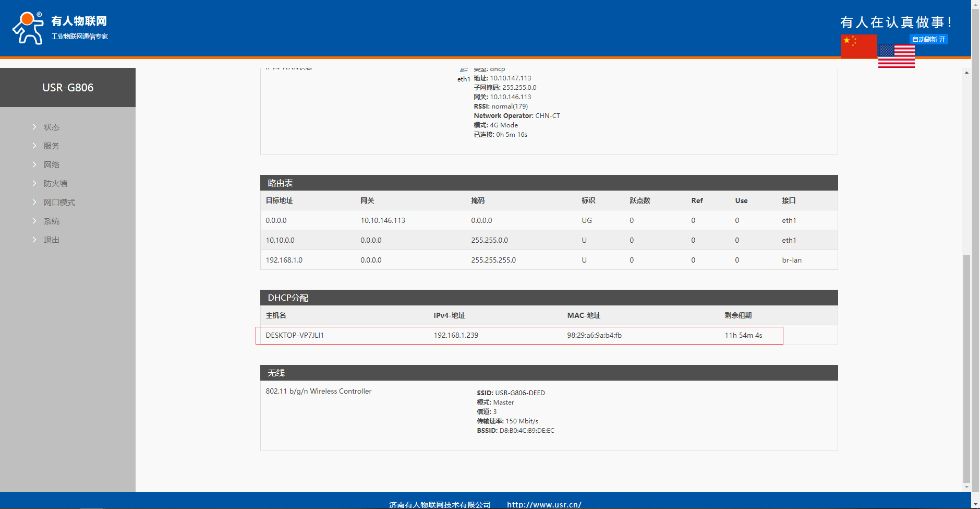This screenshot has width=980, height=509.
Task: Switch language with the American flag
Action: click(x=896, y=56)
